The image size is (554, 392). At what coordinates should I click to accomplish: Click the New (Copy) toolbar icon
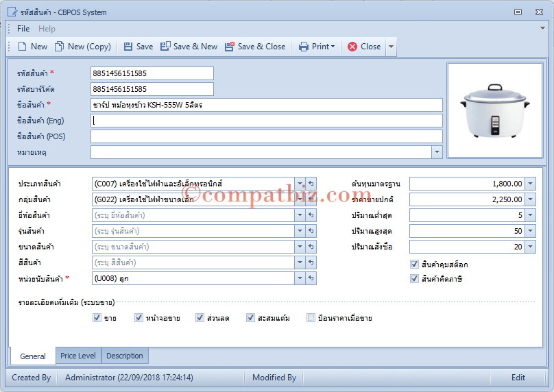tap(59, 47)
